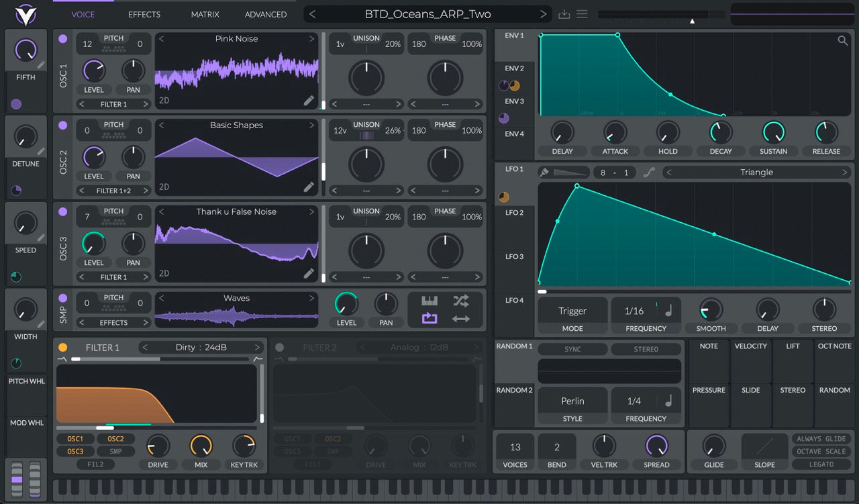The width and height of the screenshot is (859, 504).
Task: Edit the Pink Noise wavetable with pencil icon
Action: (x=309, y=100)
